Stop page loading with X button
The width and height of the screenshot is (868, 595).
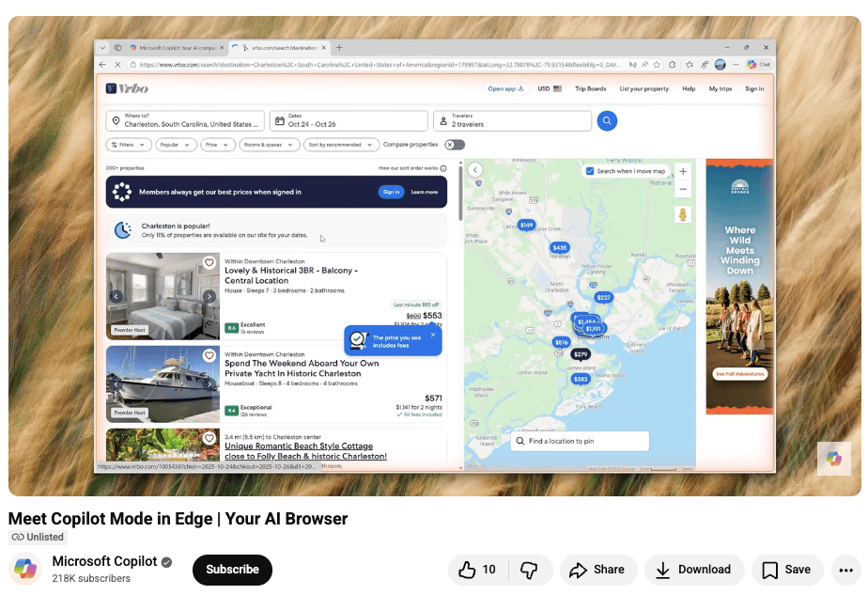tap(117, 64)
